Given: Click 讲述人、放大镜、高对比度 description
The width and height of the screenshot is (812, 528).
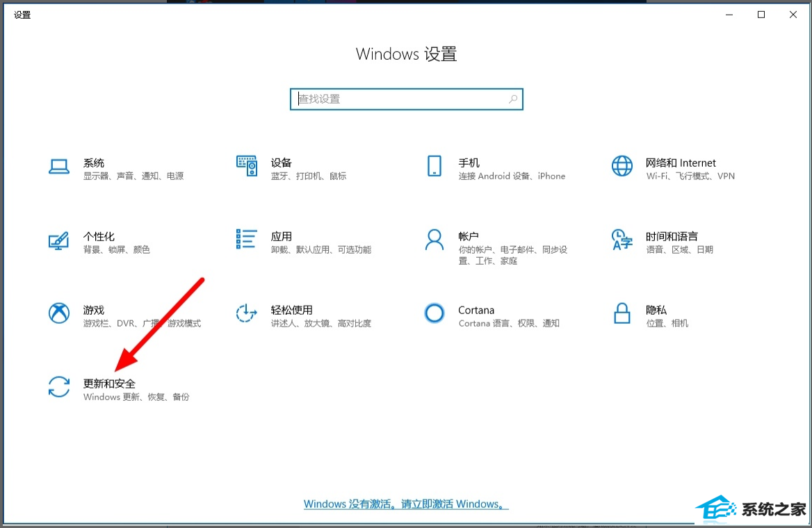Looking at the screenshot, I should pos(321,323).
